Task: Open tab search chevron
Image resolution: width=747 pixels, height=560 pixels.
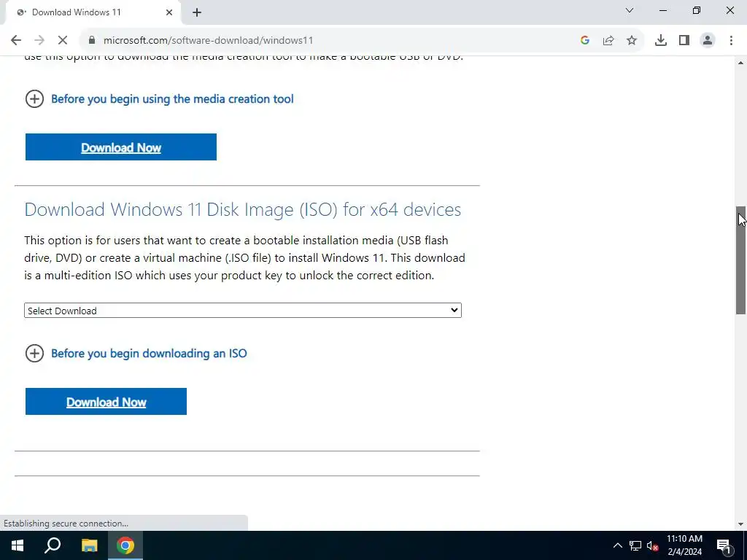Action: (x=630, y=10)
